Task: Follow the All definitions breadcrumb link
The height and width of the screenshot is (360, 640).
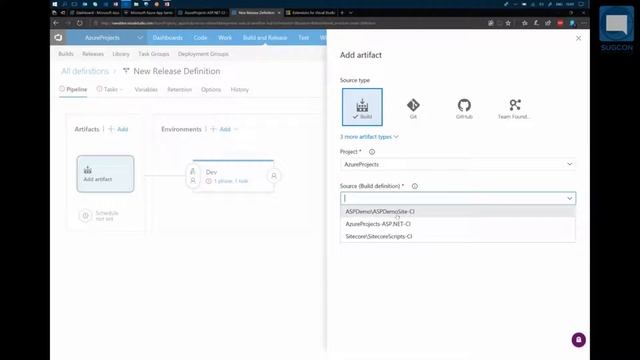Action: click(85, 71)
